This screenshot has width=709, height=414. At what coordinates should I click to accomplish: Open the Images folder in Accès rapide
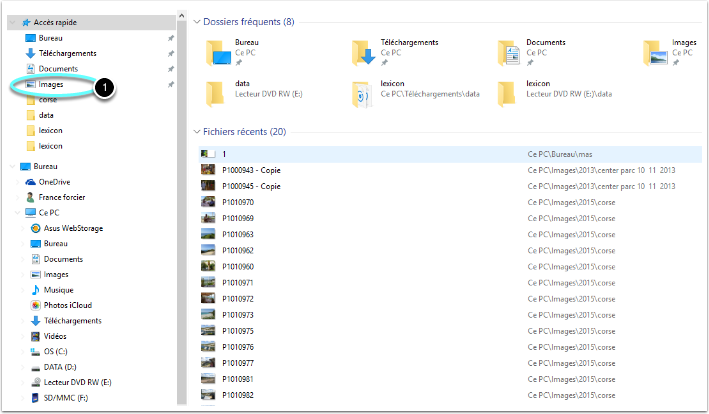52,85
